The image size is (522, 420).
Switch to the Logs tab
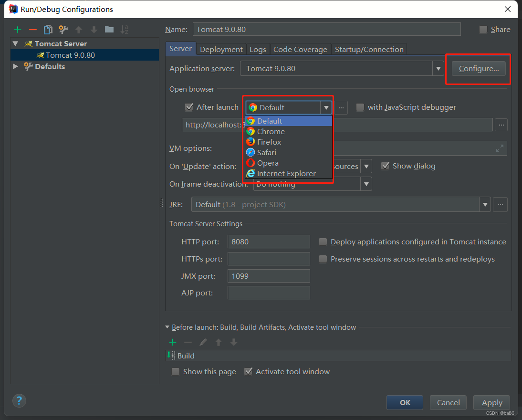pos(258,49)
